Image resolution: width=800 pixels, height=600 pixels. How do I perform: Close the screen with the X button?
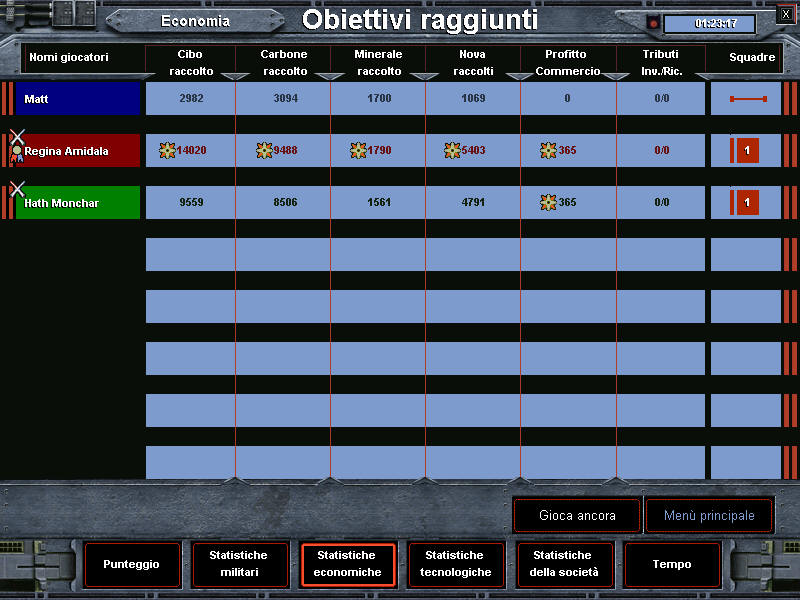click(x=785, y=14)
